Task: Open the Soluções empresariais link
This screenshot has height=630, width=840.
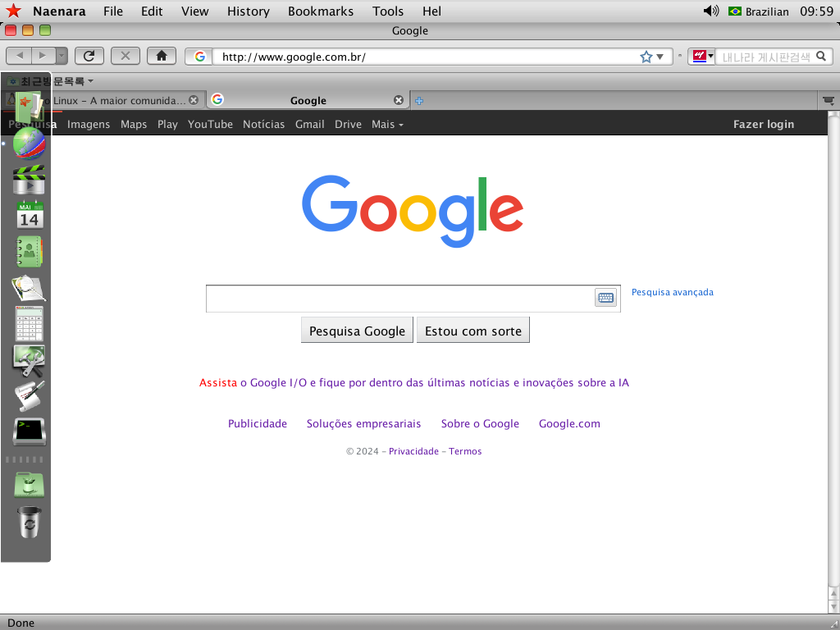Action: 363,424
